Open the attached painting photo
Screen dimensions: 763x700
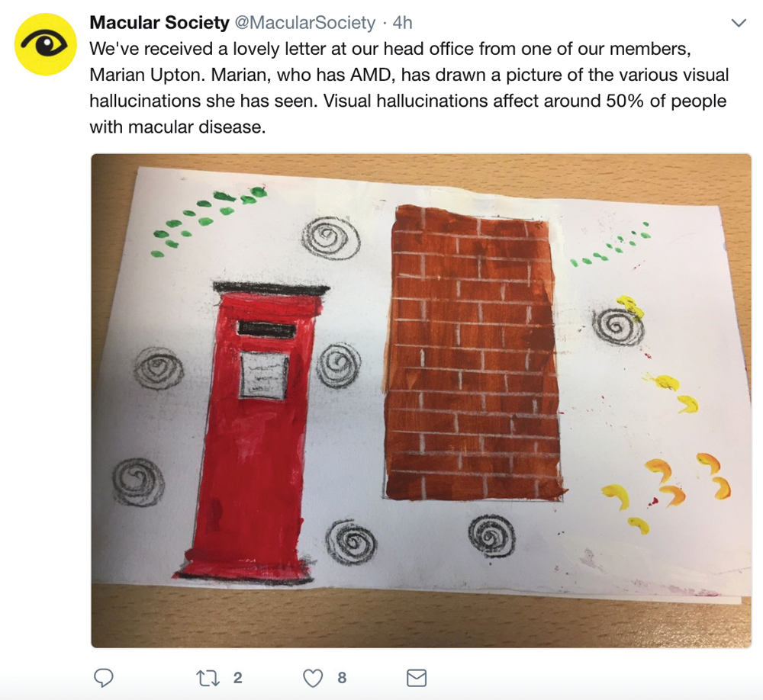click(421, 400)
